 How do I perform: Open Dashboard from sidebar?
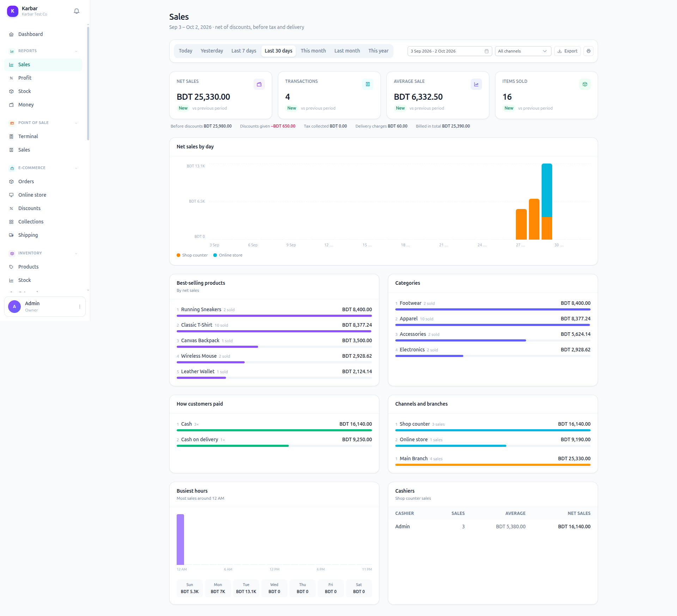tap(43, 34)
